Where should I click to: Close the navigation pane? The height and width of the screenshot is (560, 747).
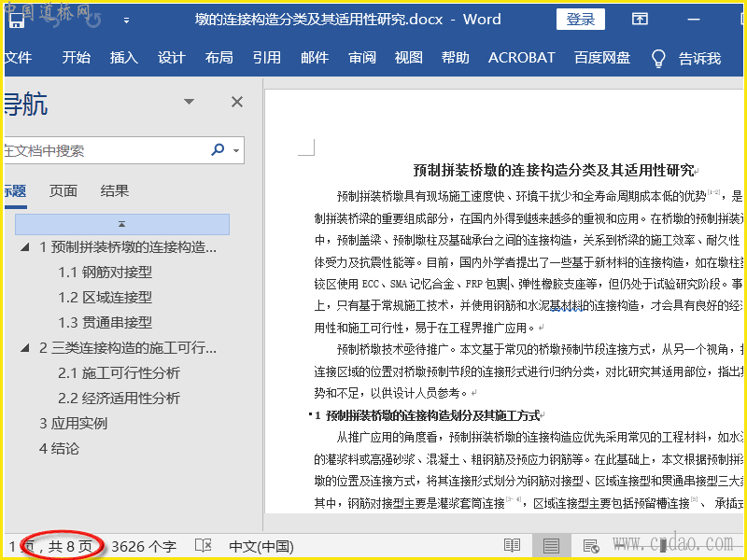pos(237,102)
